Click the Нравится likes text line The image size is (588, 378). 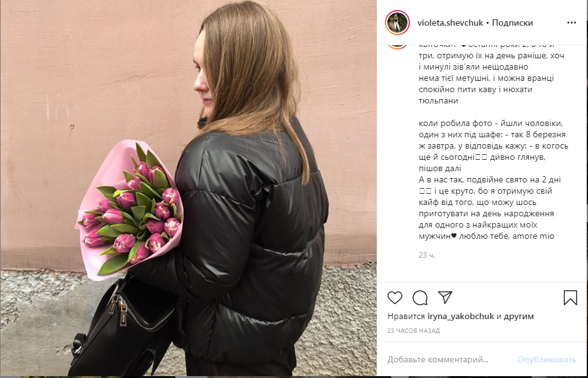461,316
